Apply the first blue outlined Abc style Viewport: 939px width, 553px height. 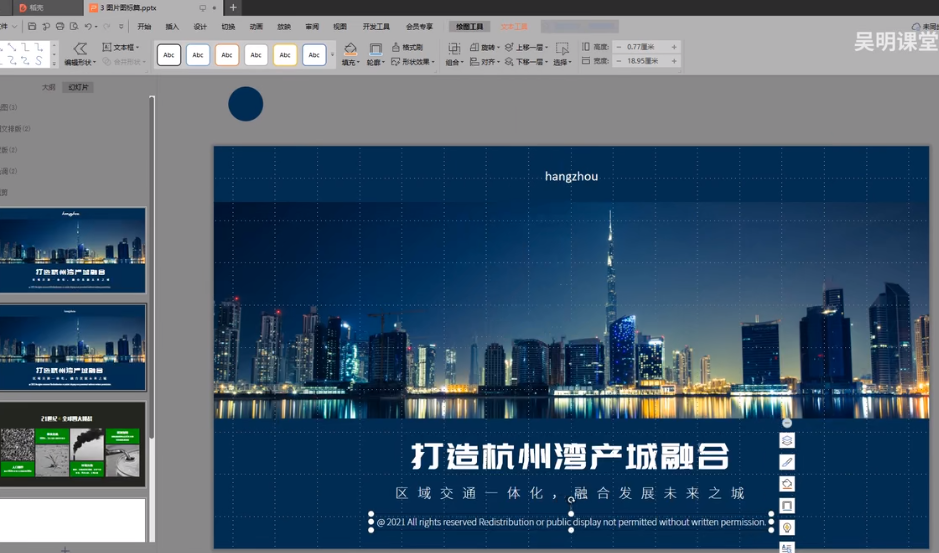[198, 55]
